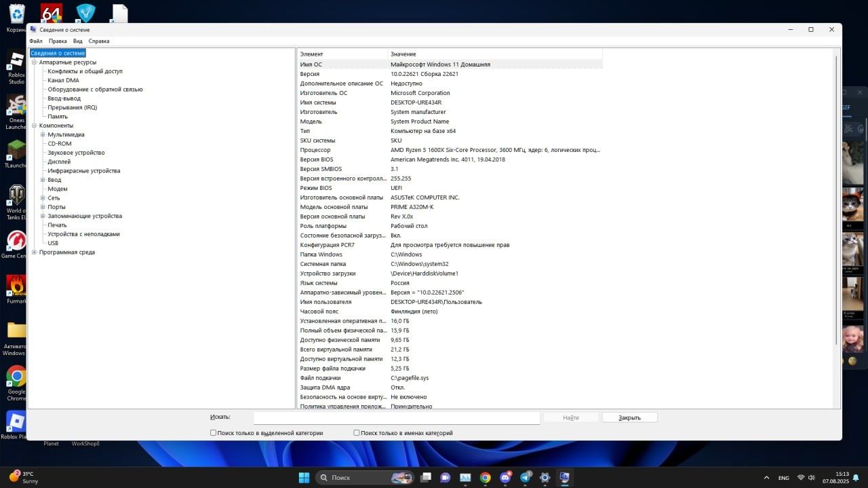Select the Версия BIOS row
Image resolution: width=868 pixels, height=488 pixels.
(x=450, y=159)
